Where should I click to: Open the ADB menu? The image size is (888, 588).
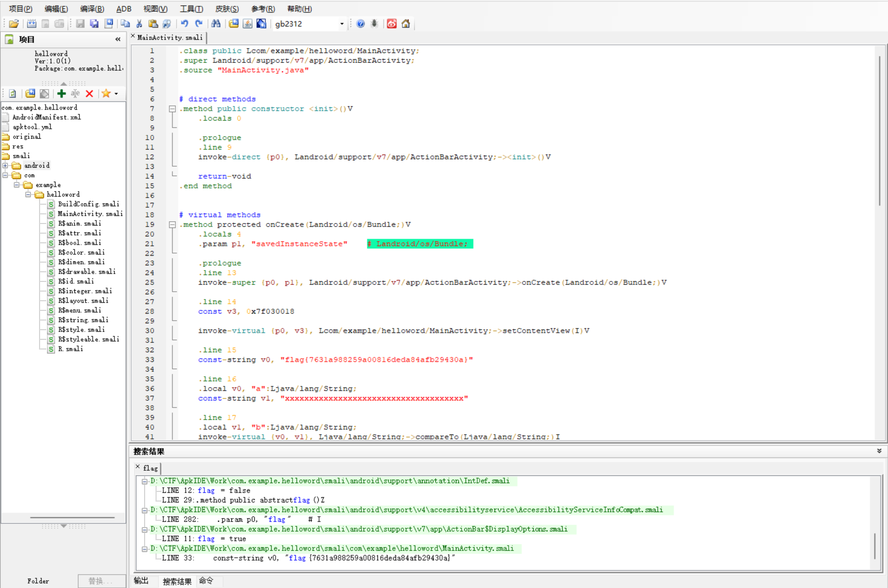pyautogui.click(x=124, y=9)
